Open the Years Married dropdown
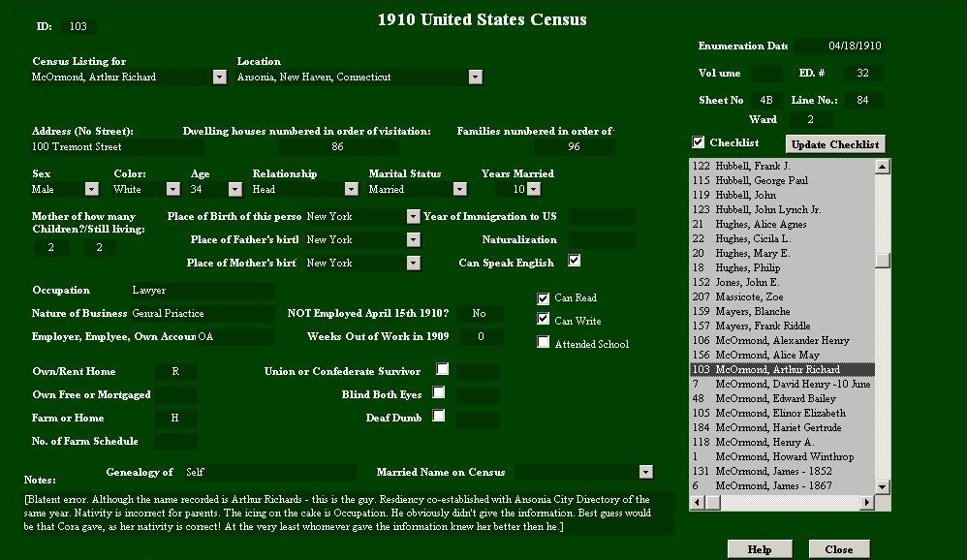This screenshot has width=967, height=560. coord(534,189)
